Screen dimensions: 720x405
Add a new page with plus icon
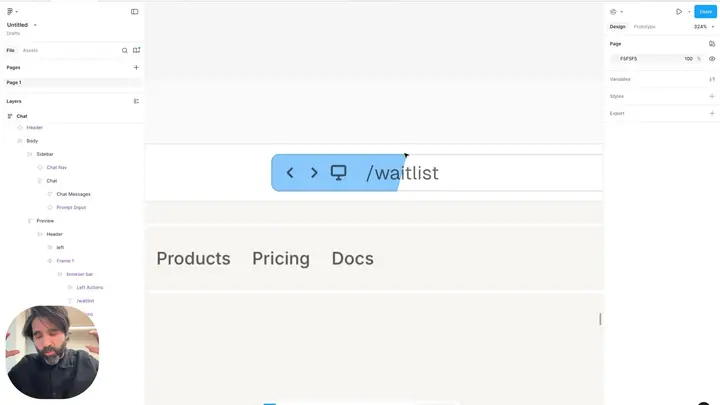(136, 68)
